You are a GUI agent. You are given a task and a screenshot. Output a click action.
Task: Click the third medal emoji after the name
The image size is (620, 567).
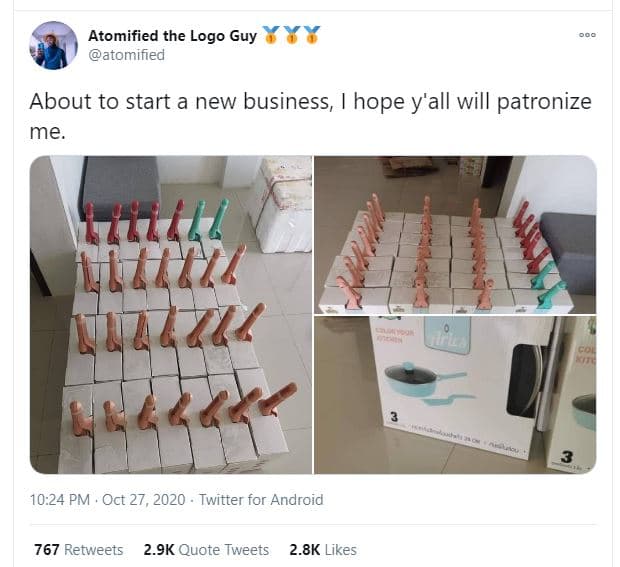tap(312, 35)
